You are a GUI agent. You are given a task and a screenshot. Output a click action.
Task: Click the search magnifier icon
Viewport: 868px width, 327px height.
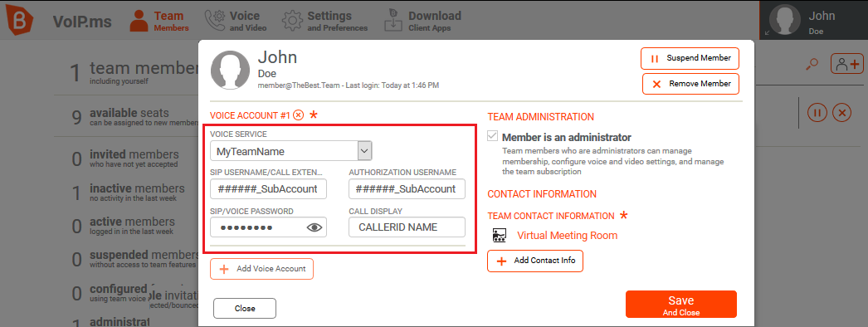click(812, 65)
